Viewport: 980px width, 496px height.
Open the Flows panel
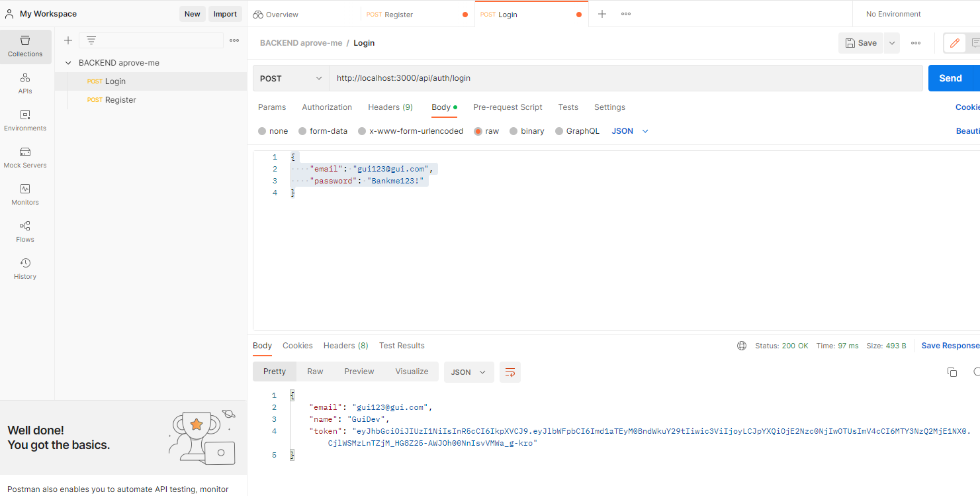(x=25, y=232)
